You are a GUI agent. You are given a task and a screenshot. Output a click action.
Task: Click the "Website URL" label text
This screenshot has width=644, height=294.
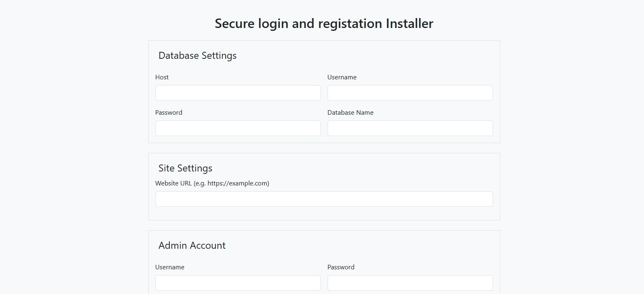click(173, 183)
